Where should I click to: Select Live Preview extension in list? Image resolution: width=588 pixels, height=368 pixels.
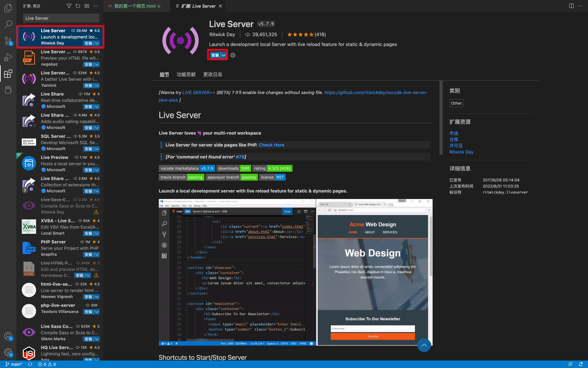[60, 163]
